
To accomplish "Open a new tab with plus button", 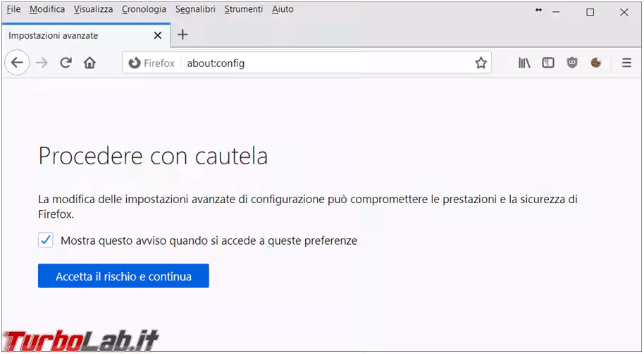I will click(182, 35).
